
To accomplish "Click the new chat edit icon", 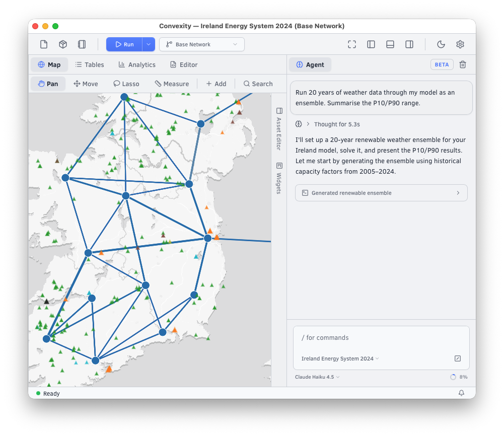I will [457, 358].
